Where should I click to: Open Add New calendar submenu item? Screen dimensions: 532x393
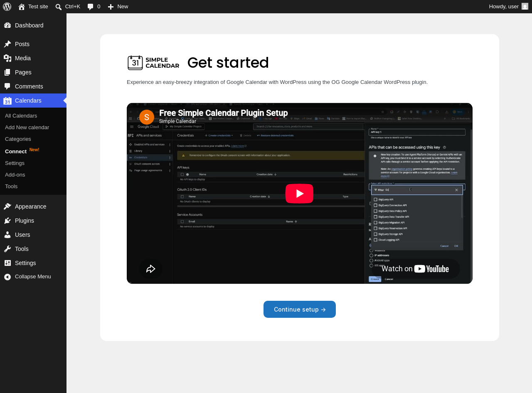click(x=27, y=127)
